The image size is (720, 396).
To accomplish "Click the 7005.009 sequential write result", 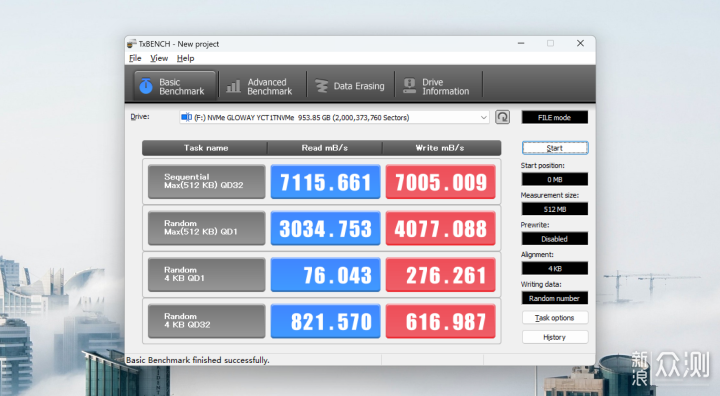I will click(x=441, y=182).
